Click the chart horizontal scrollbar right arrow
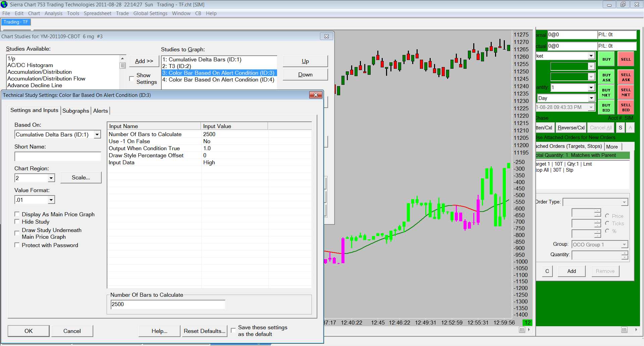 pyautogui.click(x=529, y=330)
